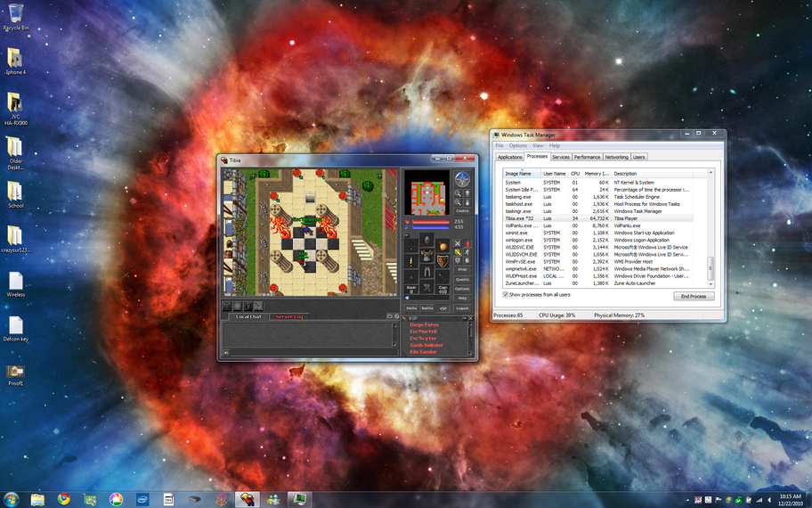This screenshot has width=812, height=508.
Task: Open the Applications tab in Task Manager
Action: (x=509, y=157)
